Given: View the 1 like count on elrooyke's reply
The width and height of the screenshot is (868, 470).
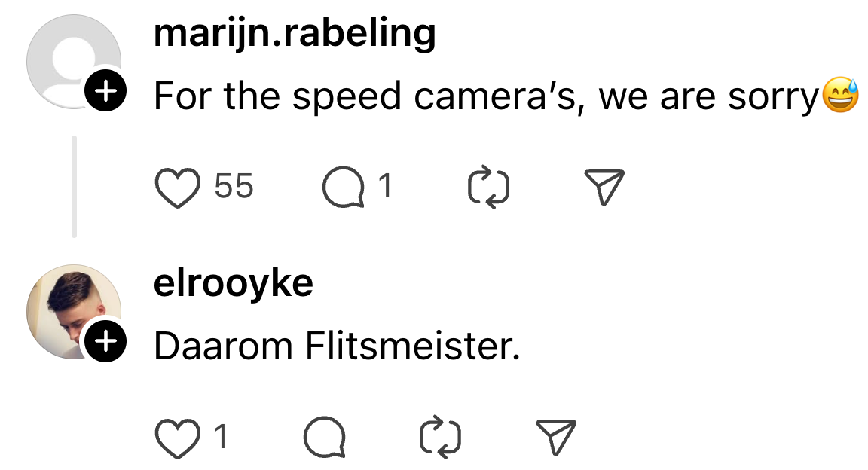Looking at the screenshot, I should [221, 437].
